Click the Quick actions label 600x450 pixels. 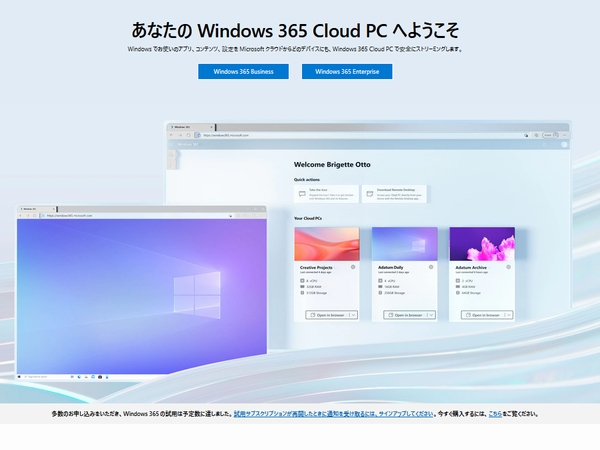307,179
